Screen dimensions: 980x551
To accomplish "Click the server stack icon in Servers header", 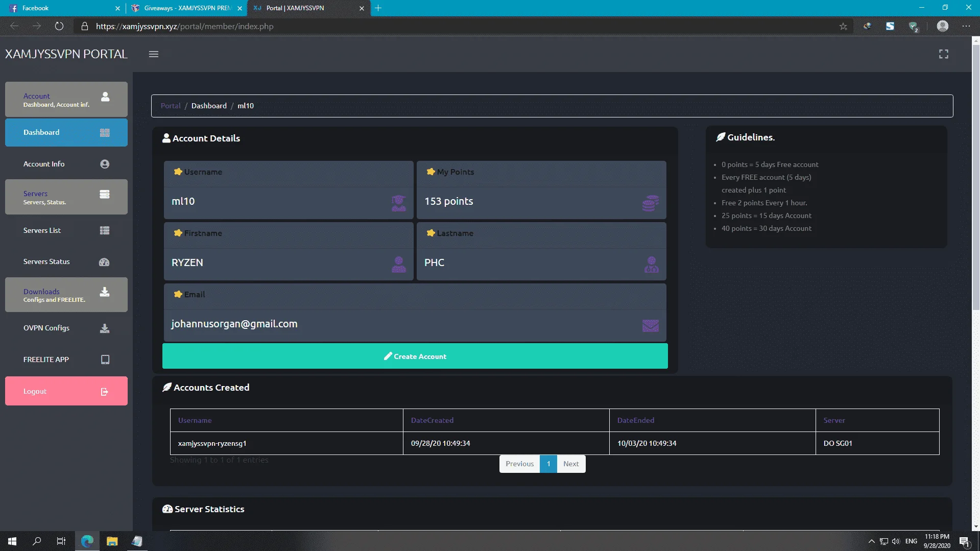I will (x=105, y=194).
